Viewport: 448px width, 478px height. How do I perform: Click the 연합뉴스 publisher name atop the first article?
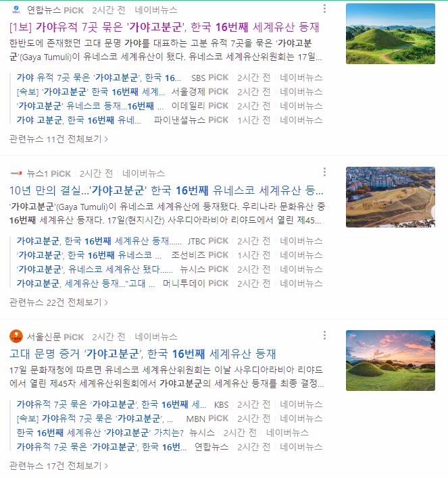[44, 10]
